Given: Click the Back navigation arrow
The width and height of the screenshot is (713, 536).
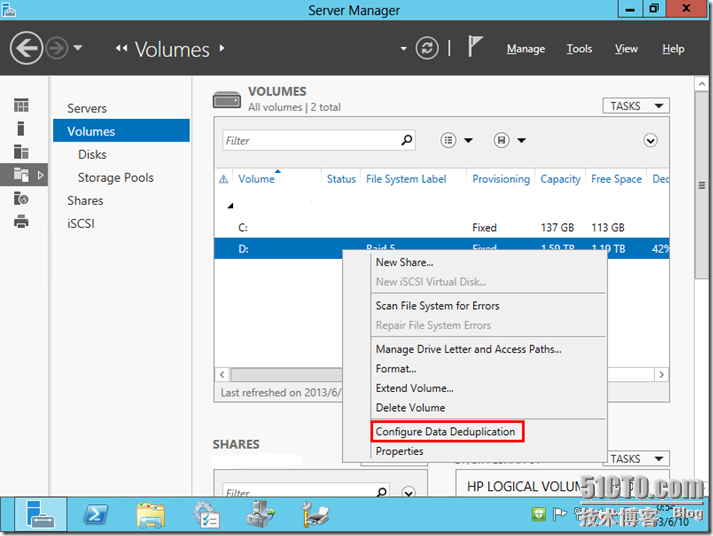Looking at the screenshot, I should [x=26, y=48].
